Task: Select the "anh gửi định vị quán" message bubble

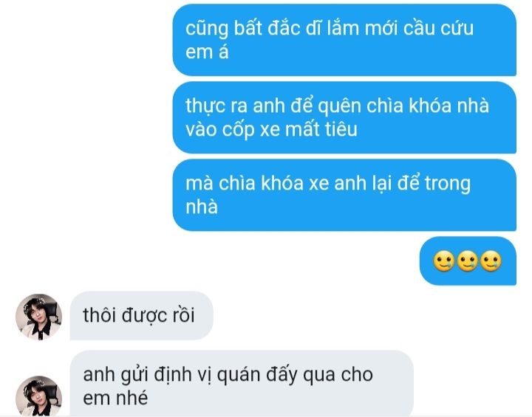Action: 242,384
